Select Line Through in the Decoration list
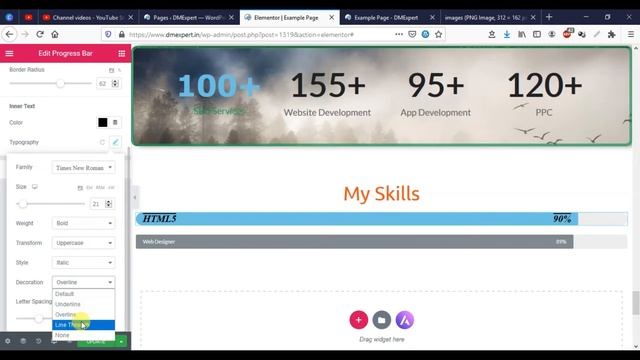This screenshot has width=640, height=360. [x=84, y=325]
